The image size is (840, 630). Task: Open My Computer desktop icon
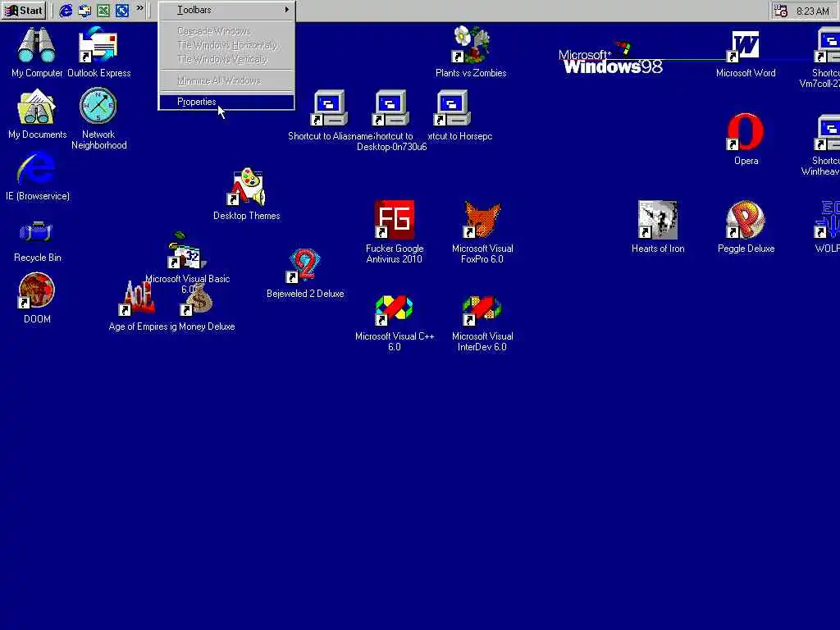[37, 52]
